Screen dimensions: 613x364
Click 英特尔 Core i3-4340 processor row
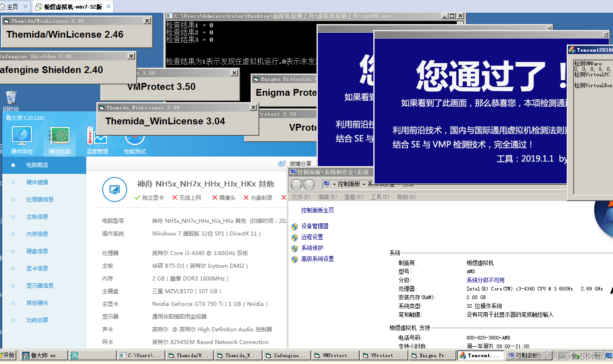(x=200, y=253)
